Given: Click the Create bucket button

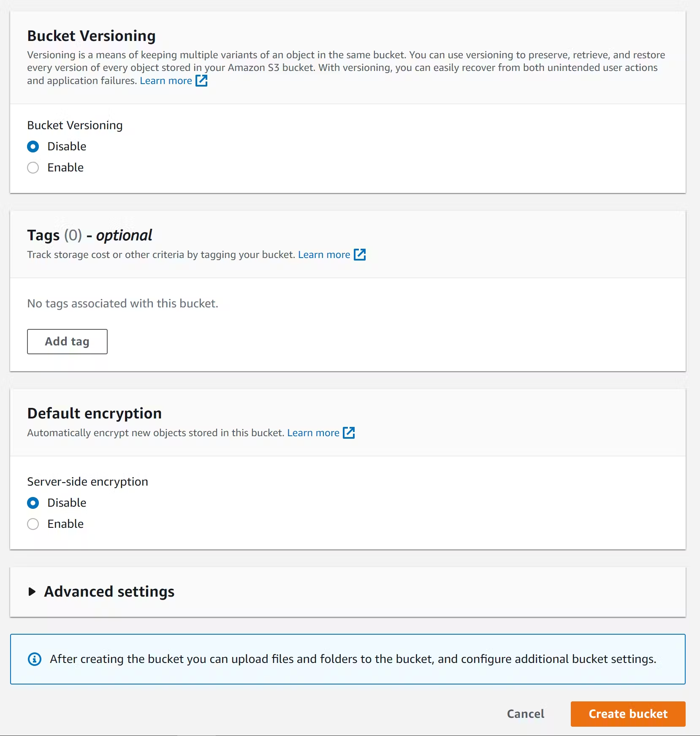Looking at the screenshot, I should pos(628,714).
